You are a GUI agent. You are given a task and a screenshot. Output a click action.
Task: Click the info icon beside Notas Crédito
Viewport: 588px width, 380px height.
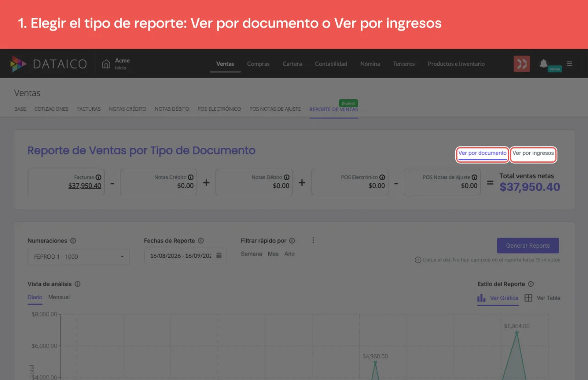(x=191, y=177)
